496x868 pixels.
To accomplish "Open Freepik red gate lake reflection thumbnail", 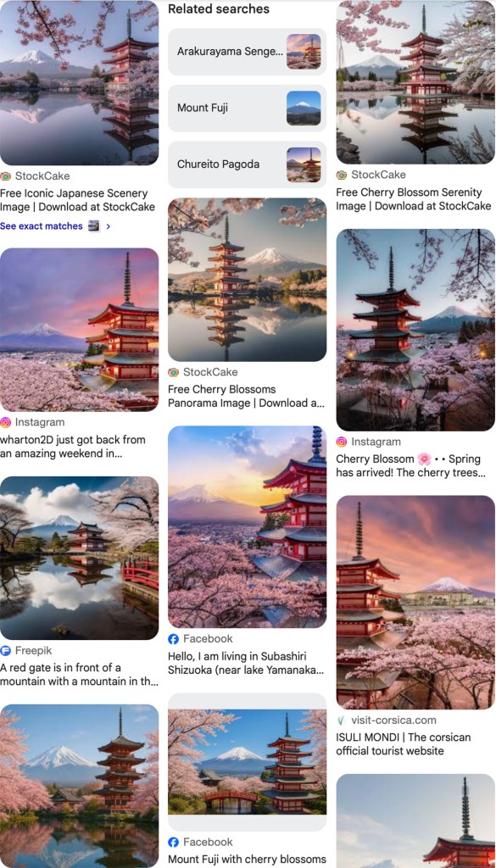I will point(79,558).
